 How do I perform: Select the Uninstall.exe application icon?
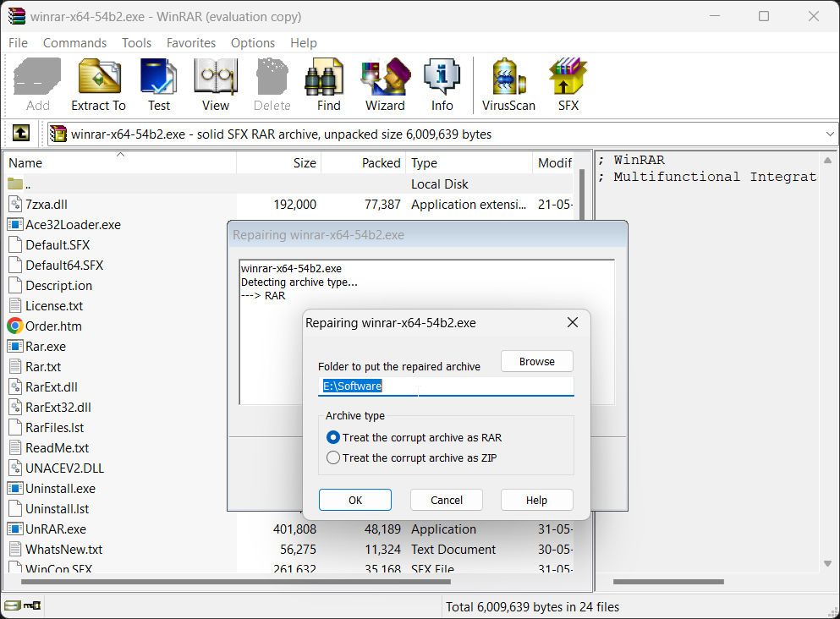tap(15, 488)
